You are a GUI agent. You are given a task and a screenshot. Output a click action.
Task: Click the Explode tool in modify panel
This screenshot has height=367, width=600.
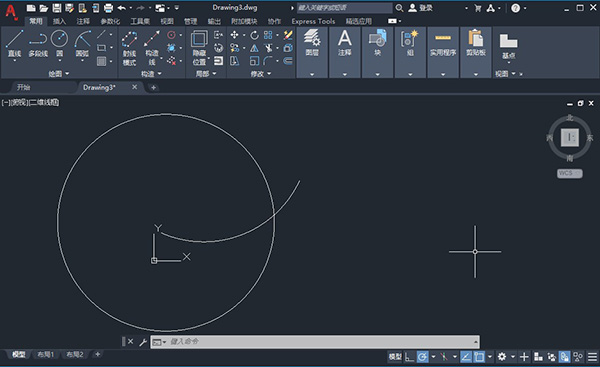pyautogui.click(x=288, y=48)
